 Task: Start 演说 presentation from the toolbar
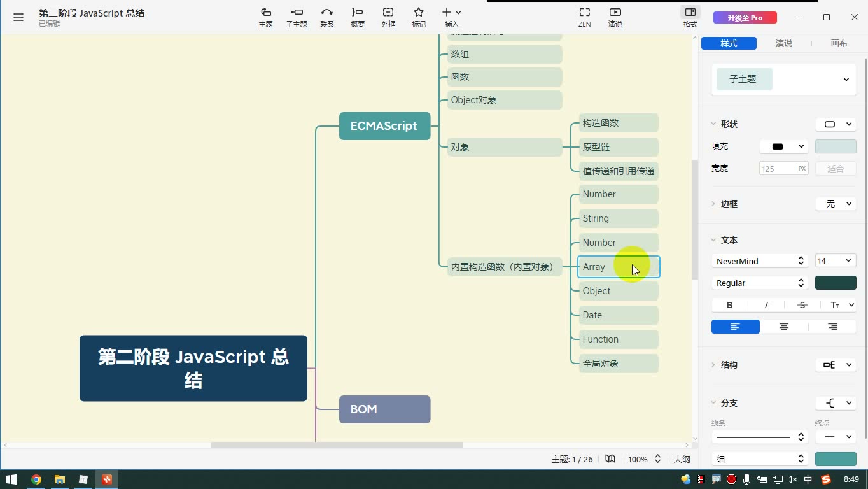615,17
